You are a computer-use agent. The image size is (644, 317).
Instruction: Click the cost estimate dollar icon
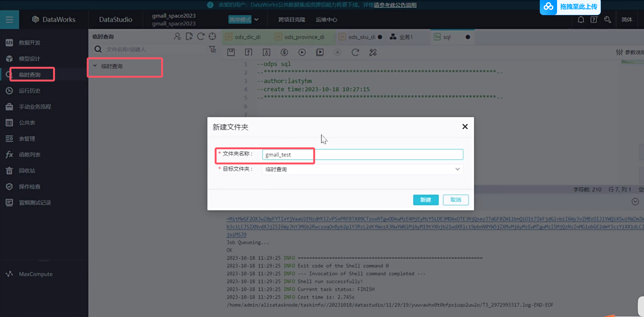(284, 52)
